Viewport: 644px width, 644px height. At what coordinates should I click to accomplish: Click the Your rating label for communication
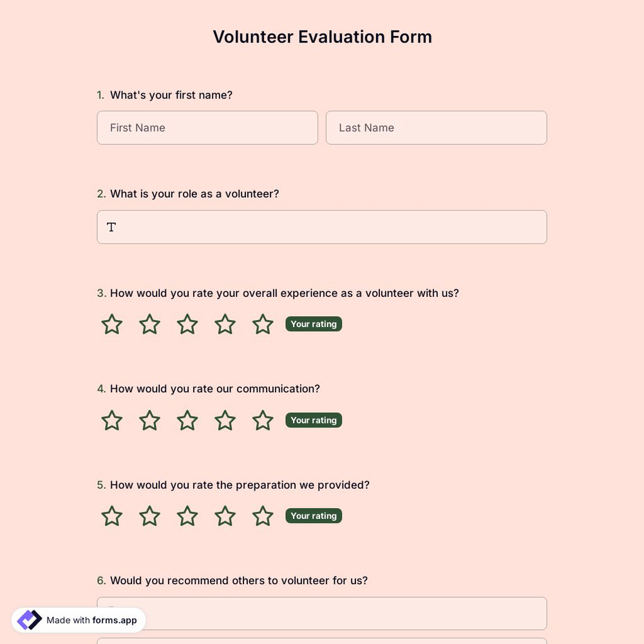(x=314, y=420)
